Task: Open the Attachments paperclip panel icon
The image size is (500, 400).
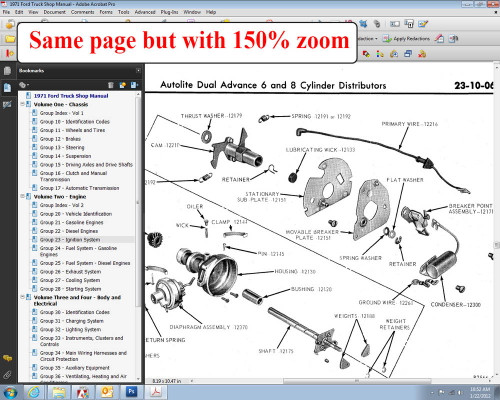Action: [x=7, y=375]
